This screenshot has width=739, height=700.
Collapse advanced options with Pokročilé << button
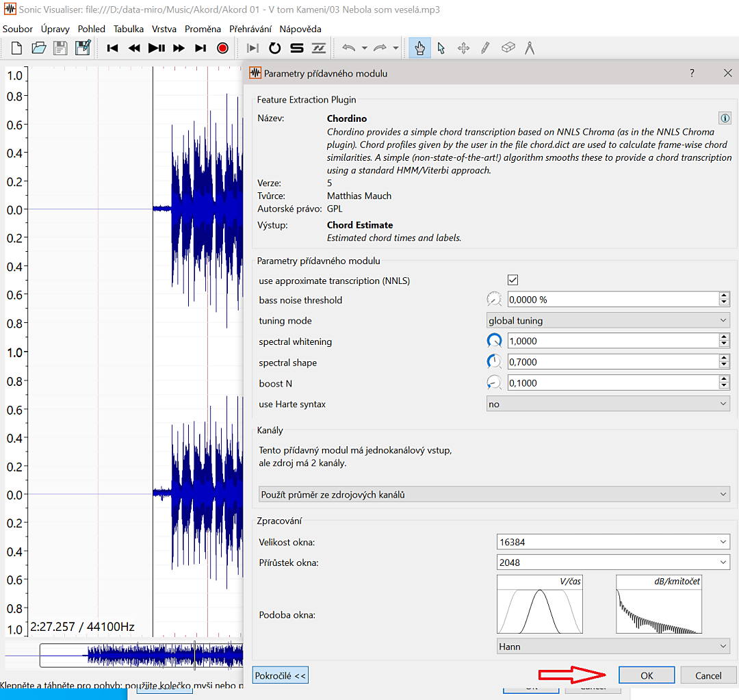click(x=281, y=675)
